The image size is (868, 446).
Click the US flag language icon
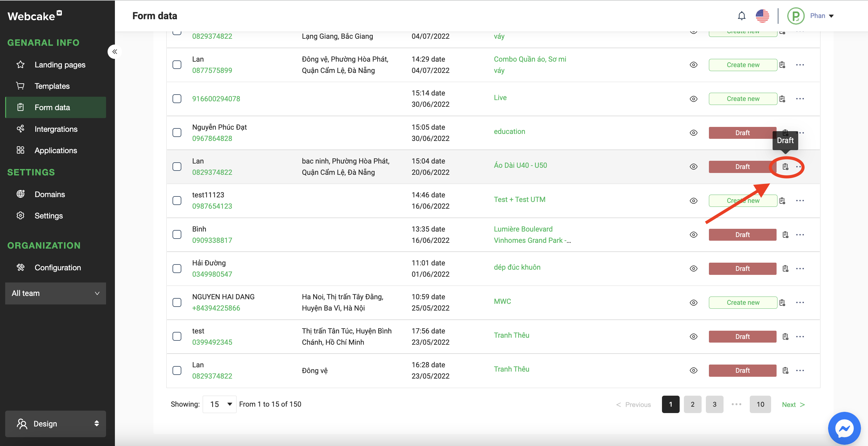pos(762,16)
